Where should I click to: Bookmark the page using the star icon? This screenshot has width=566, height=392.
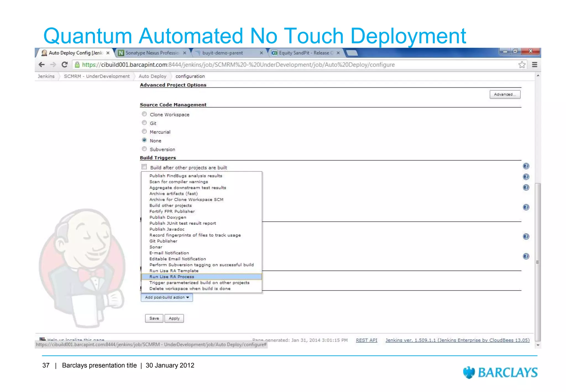pyautogui.click(x=522, y=65)
